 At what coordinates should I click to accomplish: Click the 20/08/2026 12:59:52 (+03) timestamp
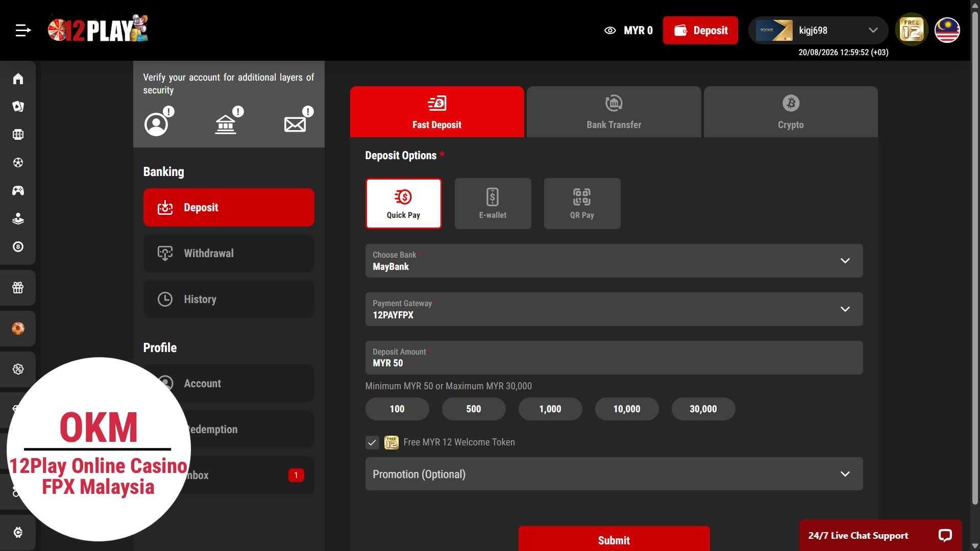click(843, 52)
